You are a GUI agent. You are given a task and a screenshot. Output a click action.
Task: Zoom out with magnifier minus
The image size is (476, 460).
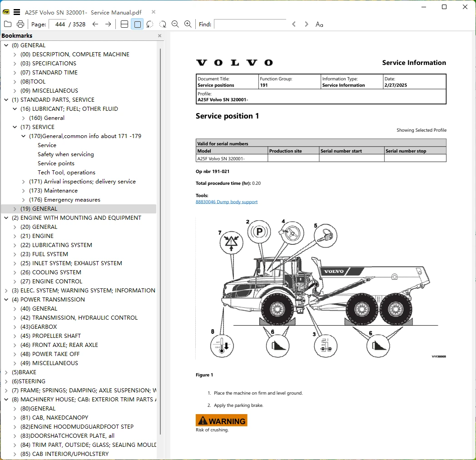click(x=175, y=24)
